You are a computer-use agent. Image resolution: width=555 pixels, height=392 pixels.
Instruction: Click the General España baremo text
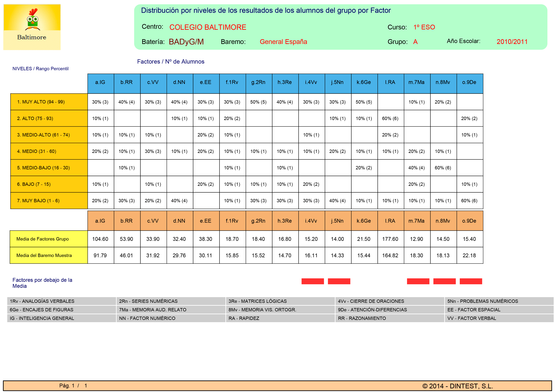283,42
